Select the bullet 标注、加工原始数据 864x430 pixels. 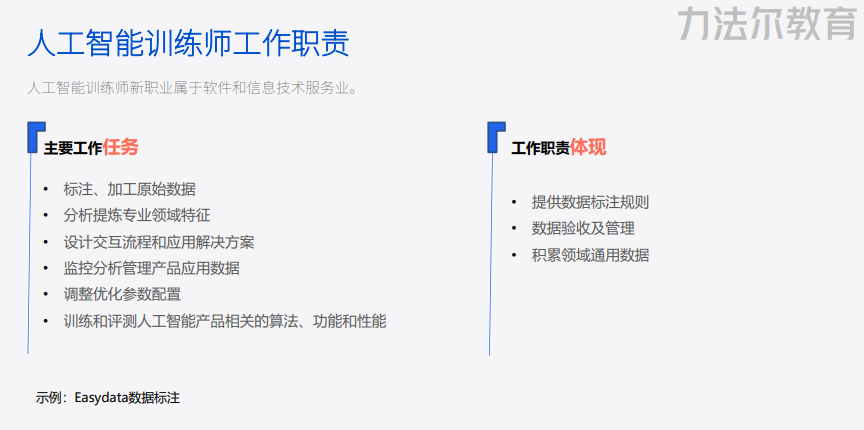coord(129,189)
